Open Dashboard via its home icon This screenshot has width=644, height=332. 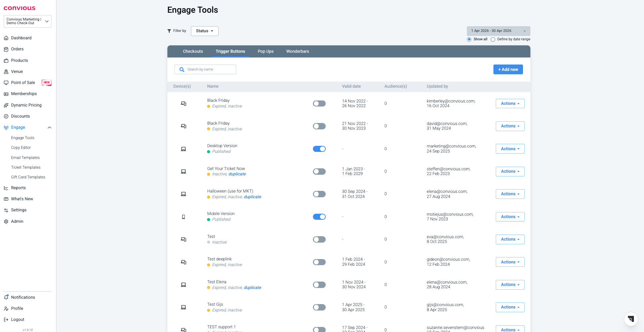pyautogui.click(x=6, y=38)
